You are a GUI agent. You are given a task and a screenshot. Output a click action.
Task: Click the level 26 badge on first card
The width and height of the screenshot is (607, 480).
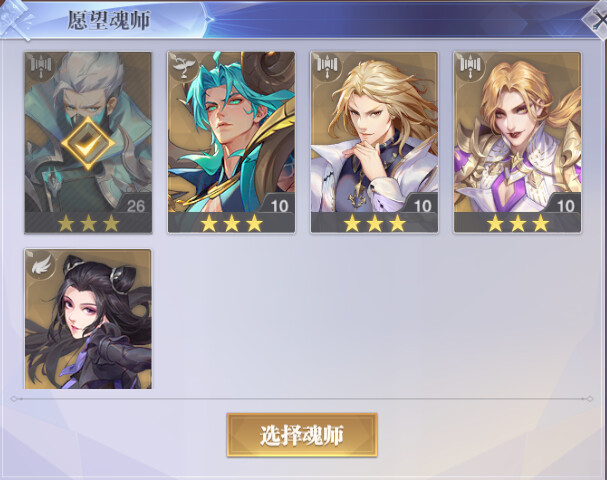(135, 204)
